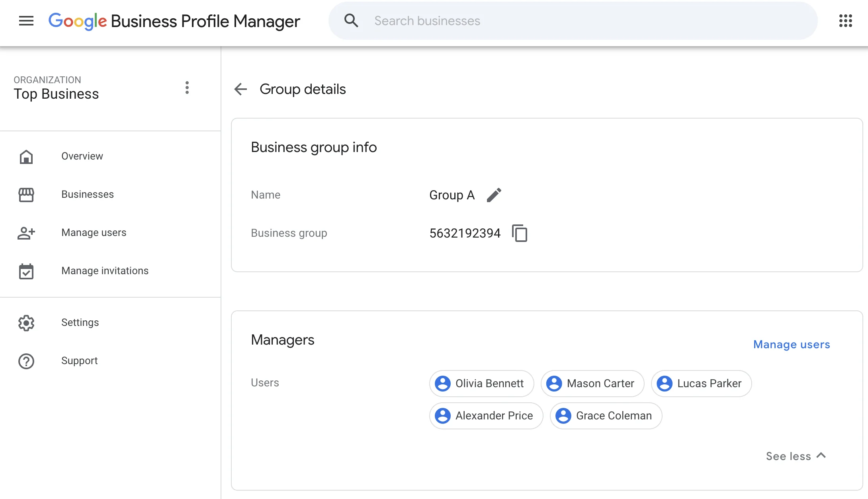
Task: Click the back arrow on Group details
Action: click(x=240, y=89)
